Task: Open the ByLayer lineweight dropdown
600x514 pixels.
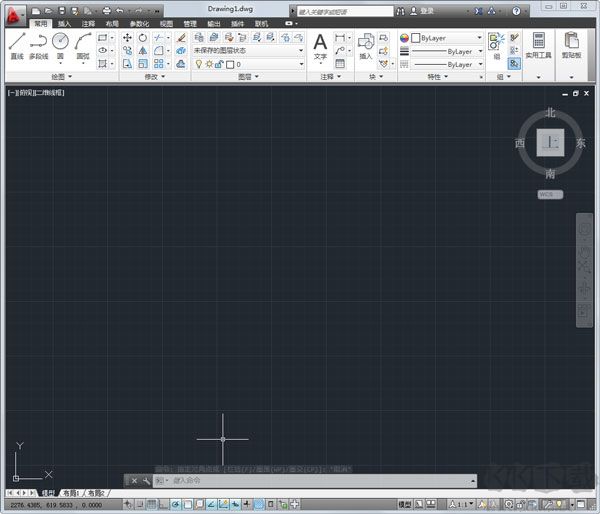Action: (447, 51)
